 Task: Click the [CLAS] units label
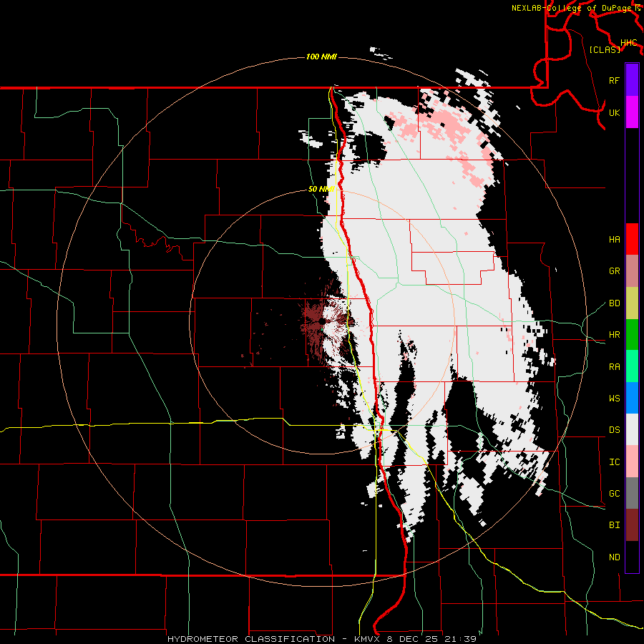point(605,49)
